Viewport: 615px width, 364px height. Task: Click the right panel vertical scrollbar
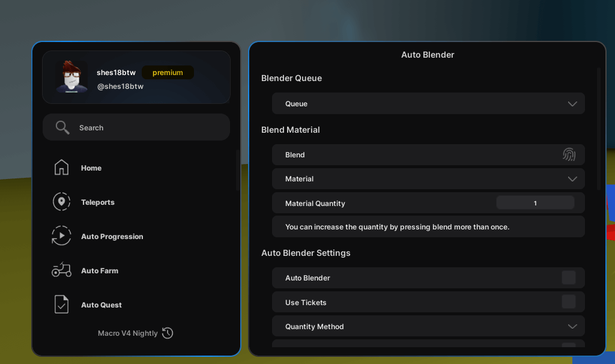(x=599, y=129)
